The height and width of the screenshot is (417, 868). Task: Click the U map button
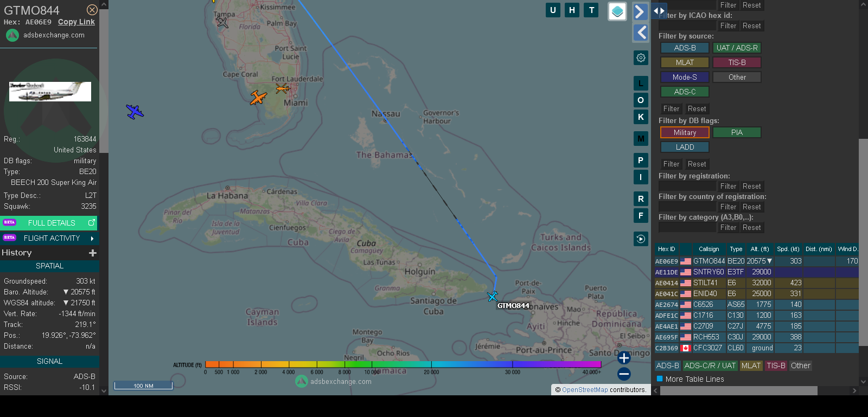[x=553, y=10]
